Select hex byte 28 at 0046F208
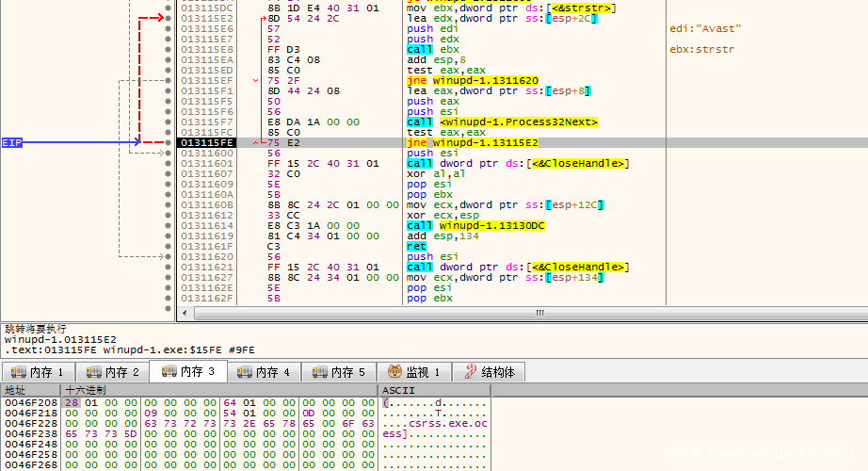Screen dimensions: 868x471 pos(70,402)
